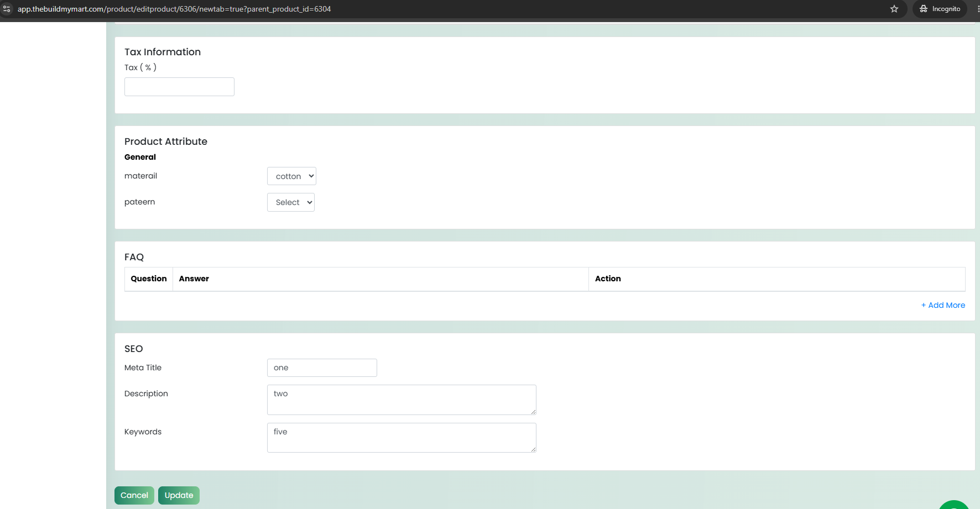Open the site information icon in address bar
This screenshot has height=509, width=980.
coord(7,9)
